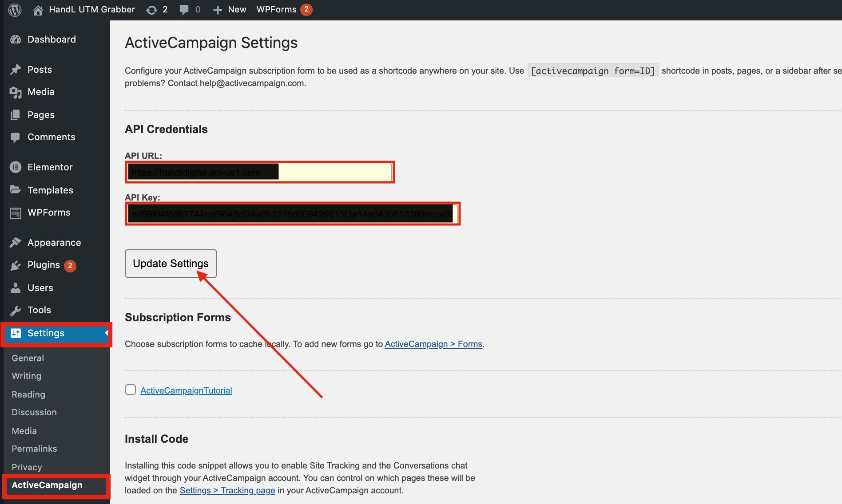
Task: Collapse the Settings menu arrow
Action: pos(106,333)
